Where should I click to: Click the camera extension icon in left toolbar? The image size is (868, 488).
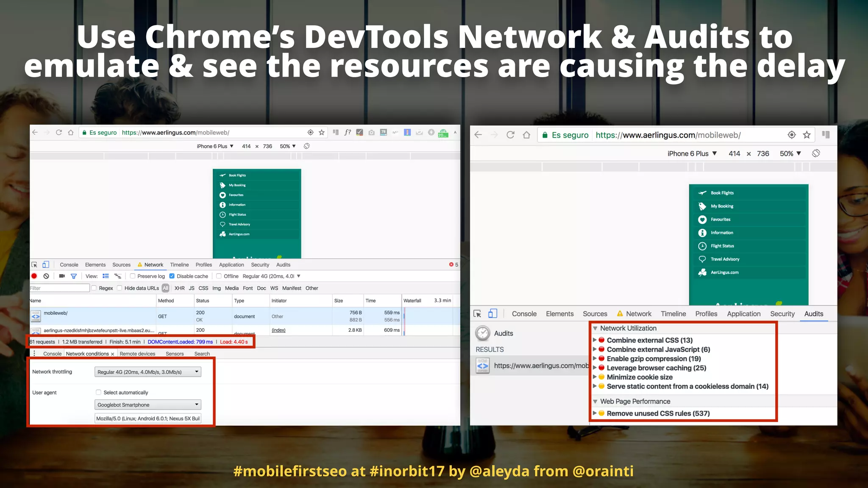coord(371,133)
